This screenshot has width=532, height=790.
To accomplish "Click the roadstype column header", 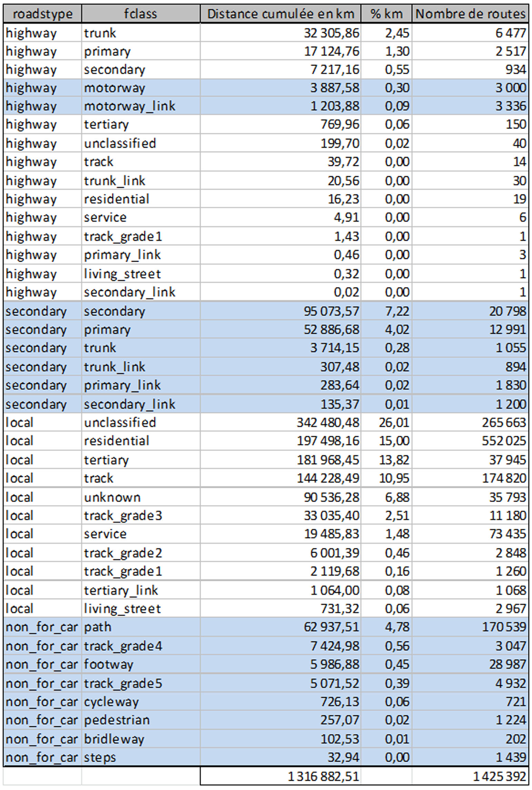I will 42,14.
